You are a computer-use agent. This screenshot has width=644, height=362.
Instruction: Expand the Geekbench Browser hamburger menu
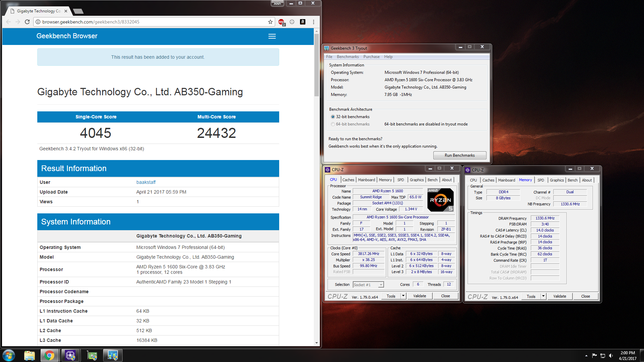272,36
